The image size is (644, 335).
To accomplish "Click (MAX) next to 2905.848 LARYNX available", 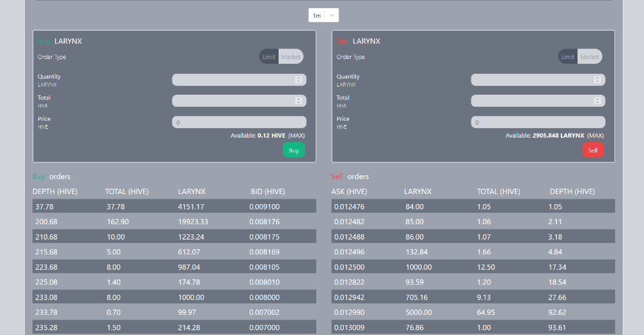I will tap(596, 136).
